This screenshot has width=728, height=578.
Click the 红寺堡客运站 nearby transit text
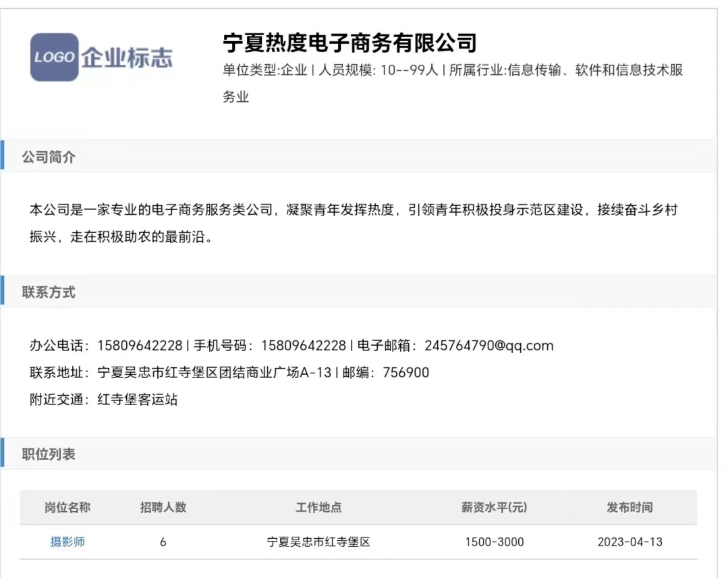coord(138,400)
